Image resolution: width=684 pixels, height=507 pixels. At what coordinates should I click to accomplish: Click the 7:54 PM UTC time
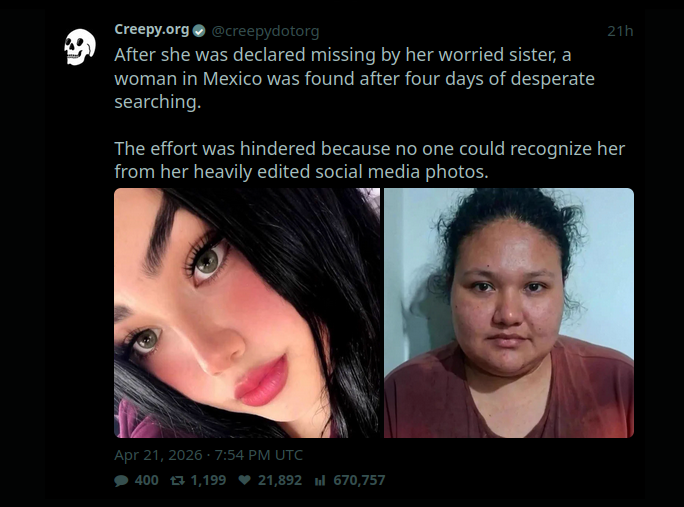259,455
